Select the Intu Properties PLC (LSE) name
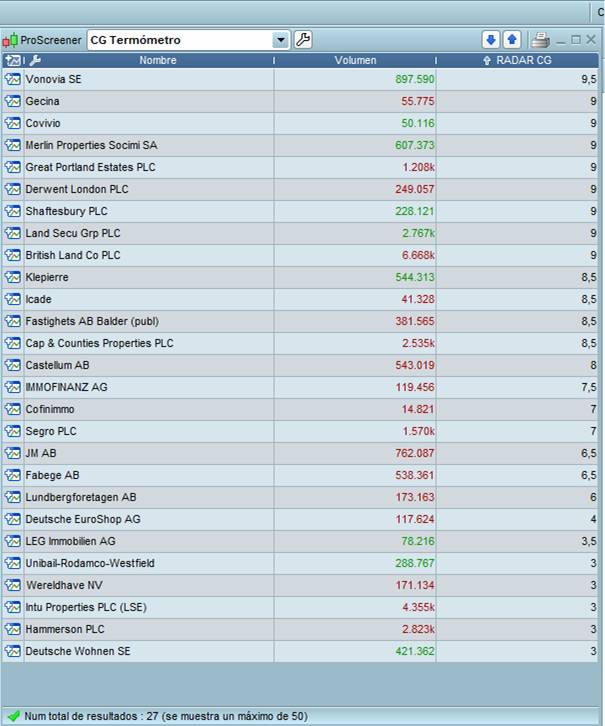 pos(86,607)
